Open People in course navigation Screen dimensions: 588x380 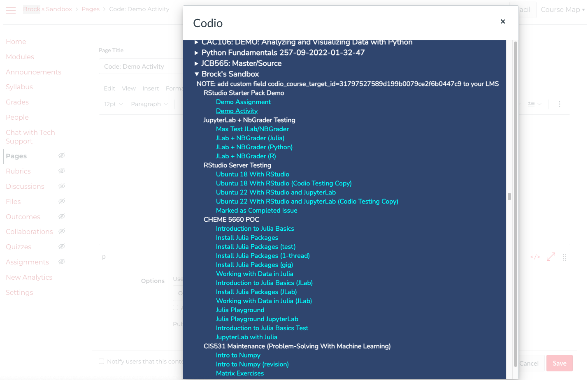click(17, 117)
